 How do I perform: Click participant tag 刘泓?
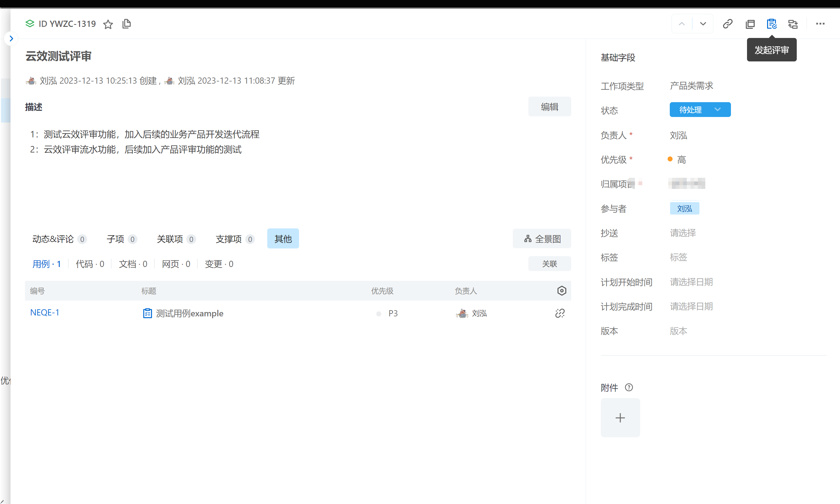point(684,209)
